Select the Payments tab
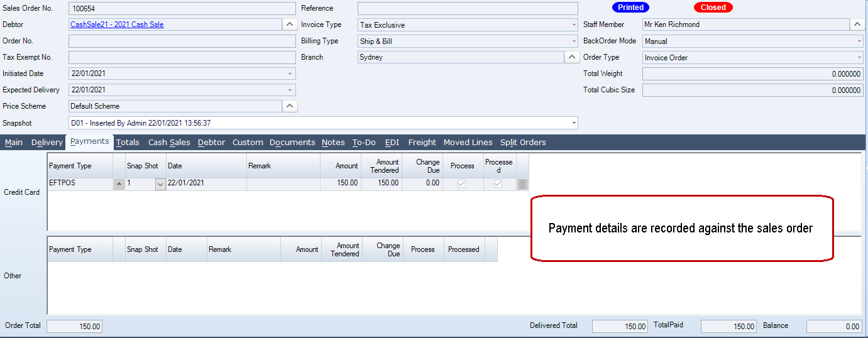 (90, 141)
